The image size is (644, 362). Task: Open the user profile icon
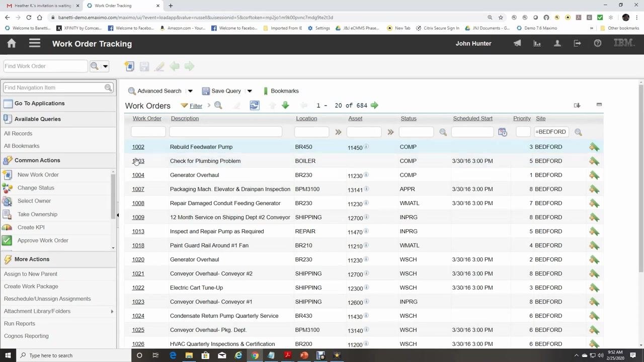tap(557, 44)
